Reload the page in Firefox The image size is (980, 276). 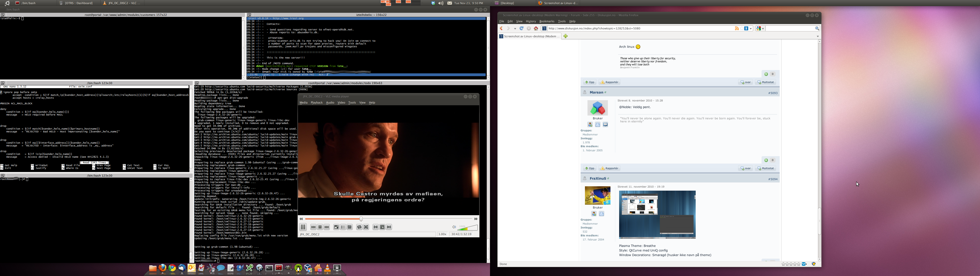point(522,29)
